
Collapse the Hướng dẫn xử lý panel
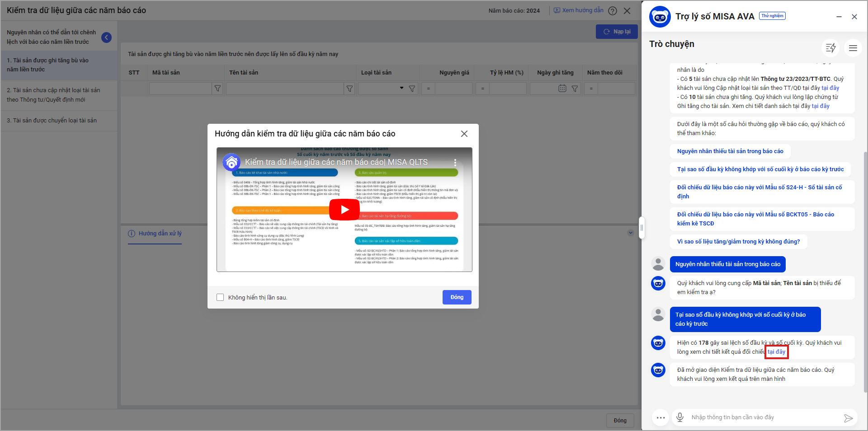coord(631,233)
